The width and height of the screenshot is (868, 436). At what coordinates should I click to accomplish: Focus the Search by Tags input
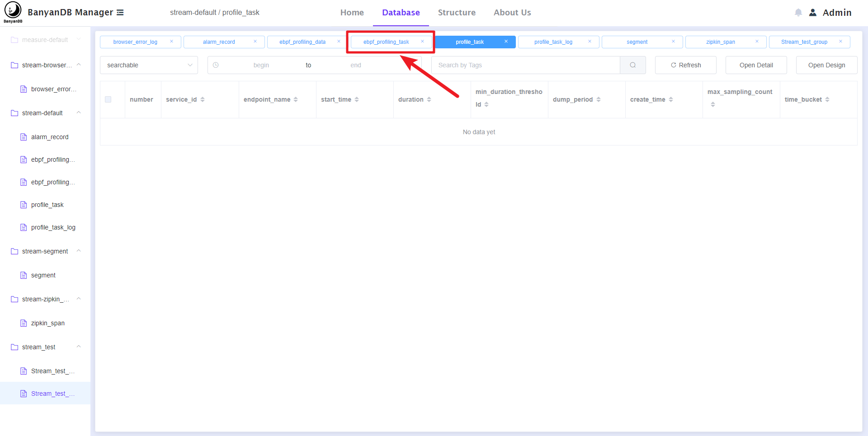point(525,65)
